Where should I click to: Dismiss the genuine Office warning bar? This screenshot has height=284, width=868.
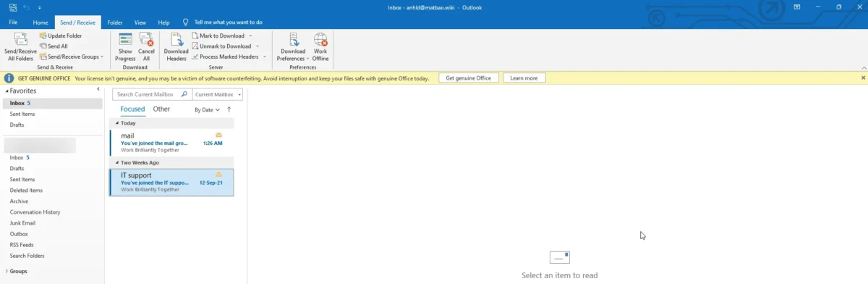[x=863, y=78]
